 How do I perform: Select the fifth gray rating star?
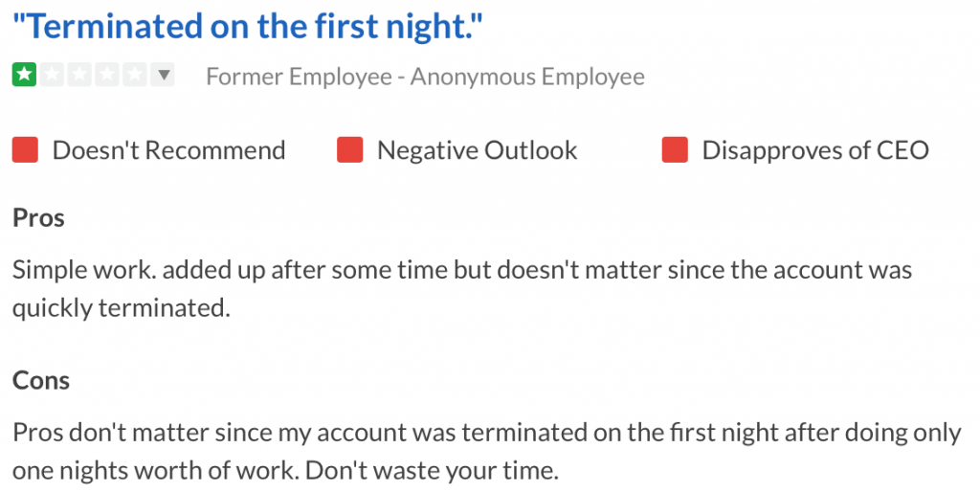click(x=134, y=75)
